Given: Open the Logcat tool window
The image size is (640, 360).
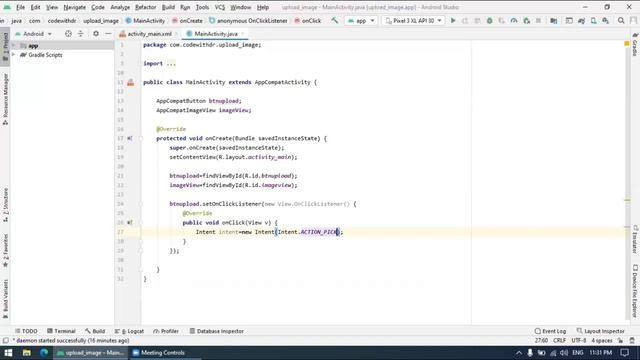Looking at the screenshot, I should pos(129,331).
